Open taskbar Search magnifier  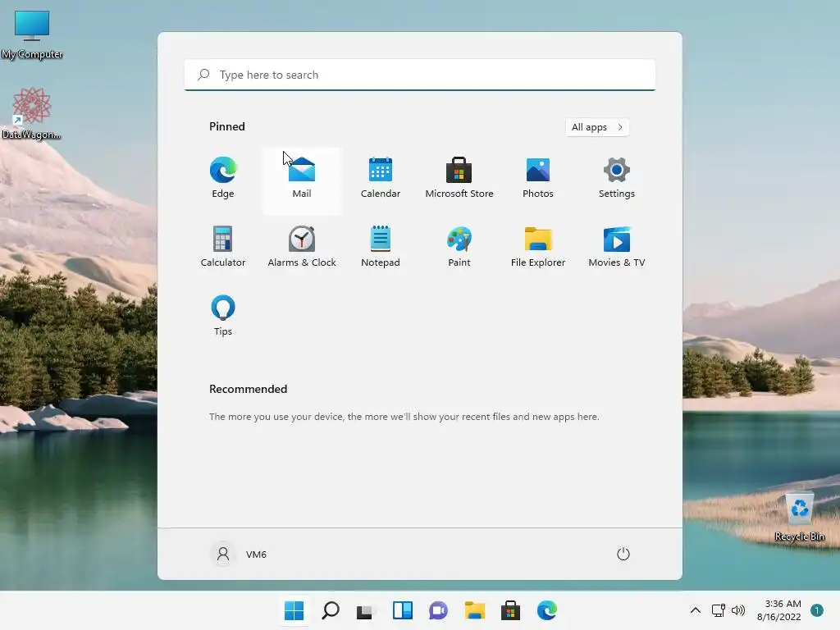331,610
